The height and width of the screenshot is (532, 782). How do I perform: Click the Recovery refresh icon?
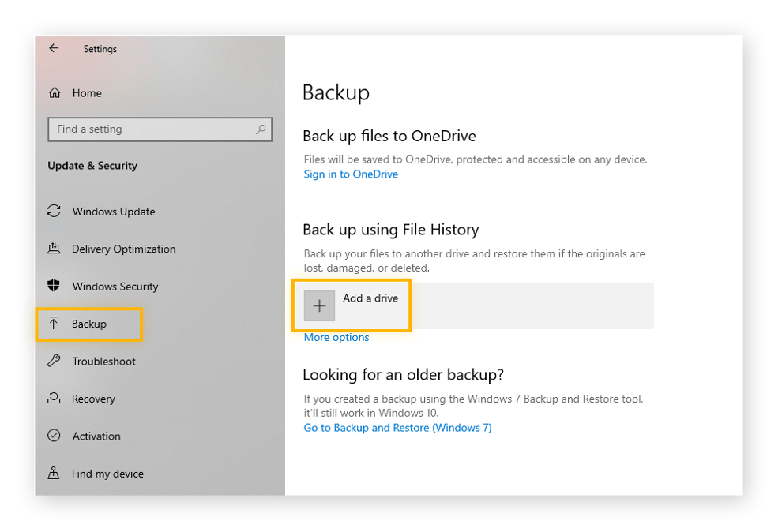(x=54, y=399)
